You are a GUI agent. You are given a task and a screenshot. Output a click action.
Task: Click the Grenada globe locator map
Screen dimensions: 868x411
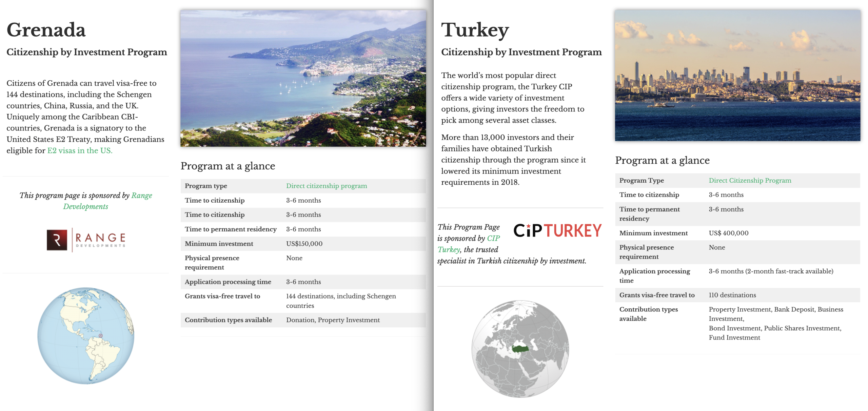[86, 335]
